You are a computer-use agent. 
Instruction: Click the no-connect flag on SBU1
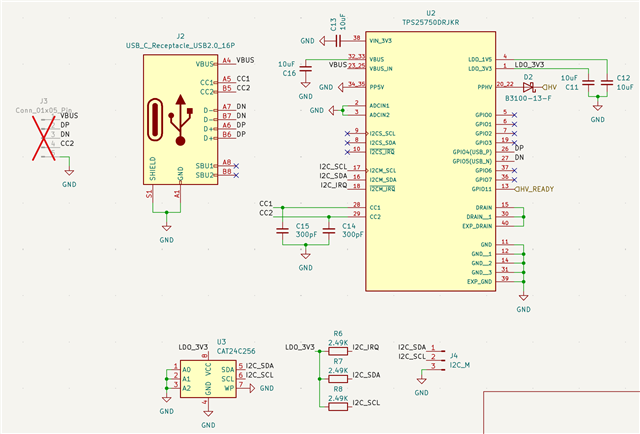point(236,166)
